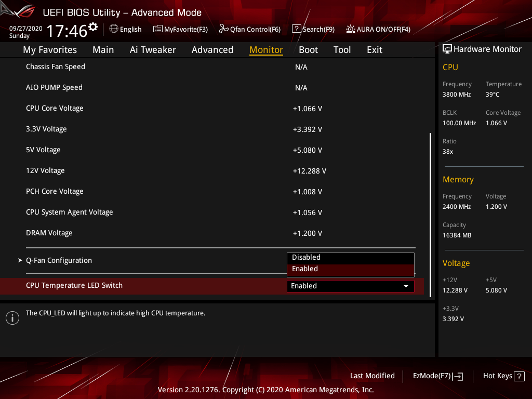Select PCH Core Voltage row

point(212,191)
